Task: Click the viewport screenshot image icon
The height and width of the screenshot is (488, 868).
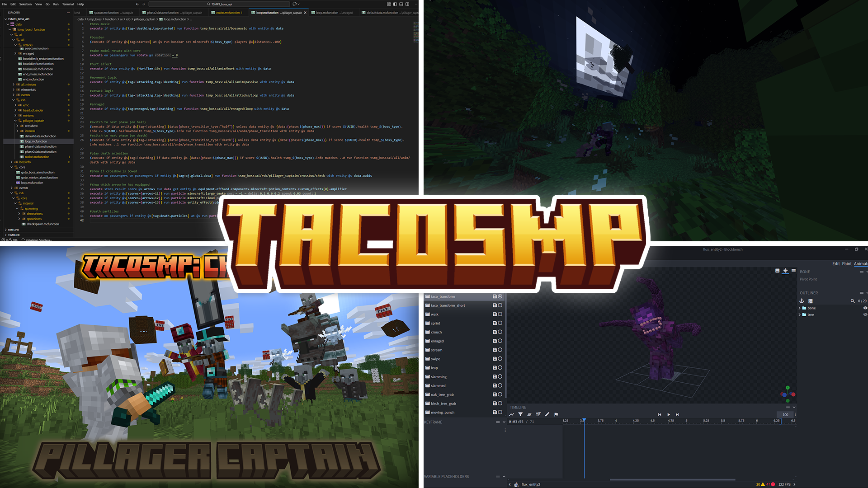Action: (x=777, y=271)
